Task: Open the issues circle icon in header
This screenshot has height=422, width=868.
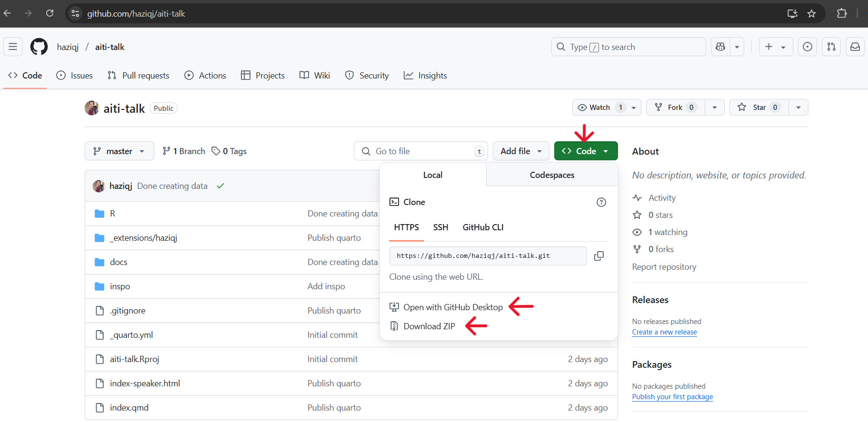Action: tap(808, 47)
